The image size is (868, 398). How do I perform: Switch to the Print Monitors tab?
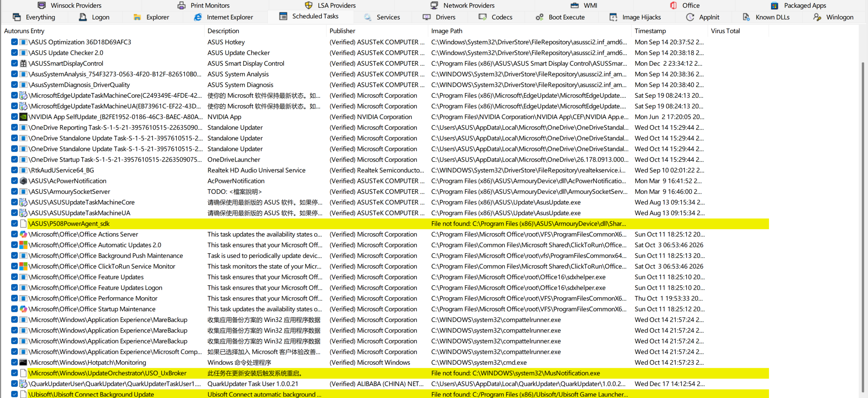[x=204, y=5]
